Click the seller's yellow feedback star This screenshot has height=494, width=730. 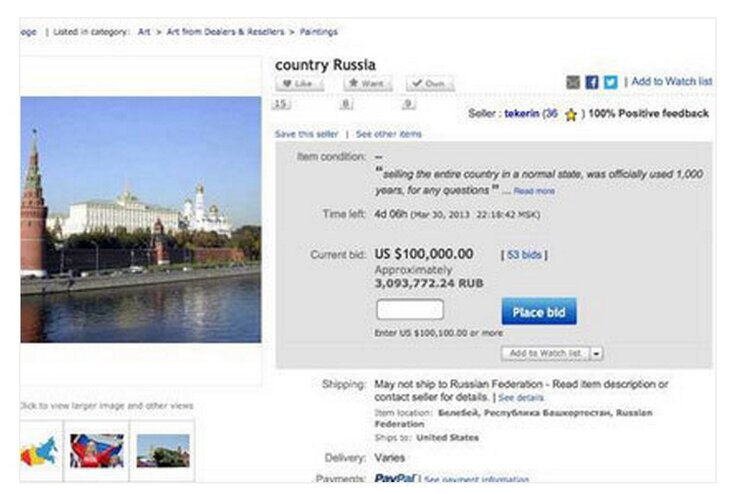click(570, 115)
